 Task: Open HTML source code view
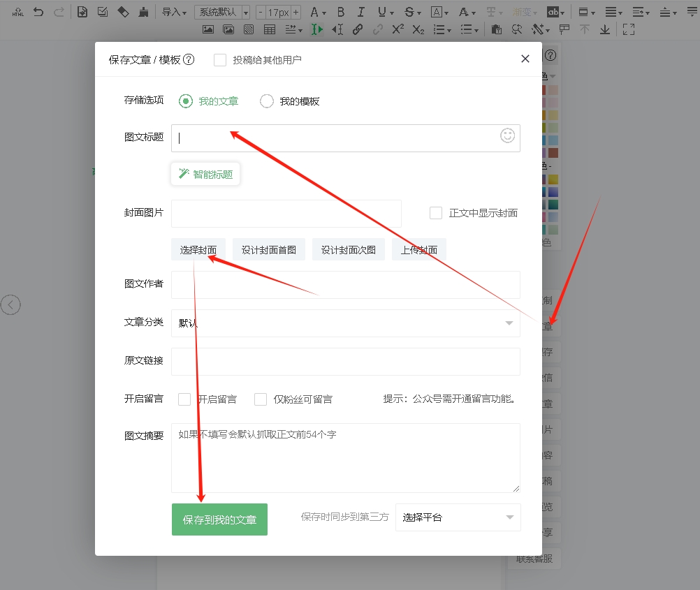[18, 12]
